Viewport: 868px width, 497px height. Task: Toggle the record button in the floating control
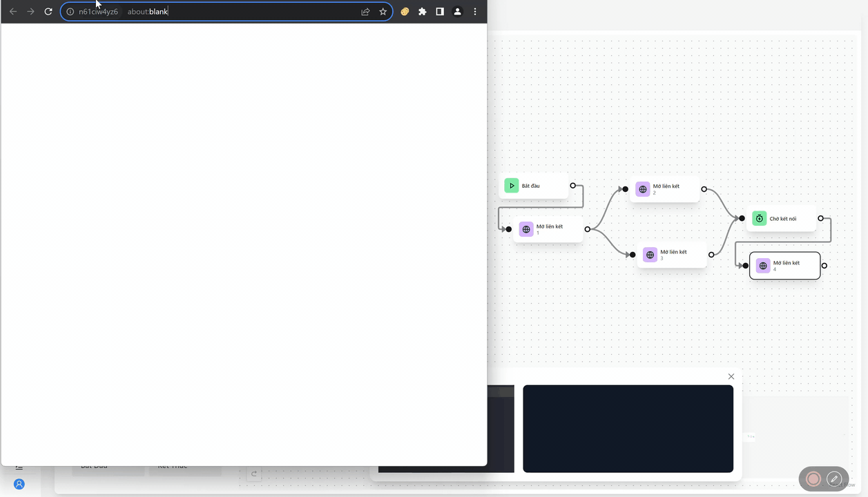(813, 478)
